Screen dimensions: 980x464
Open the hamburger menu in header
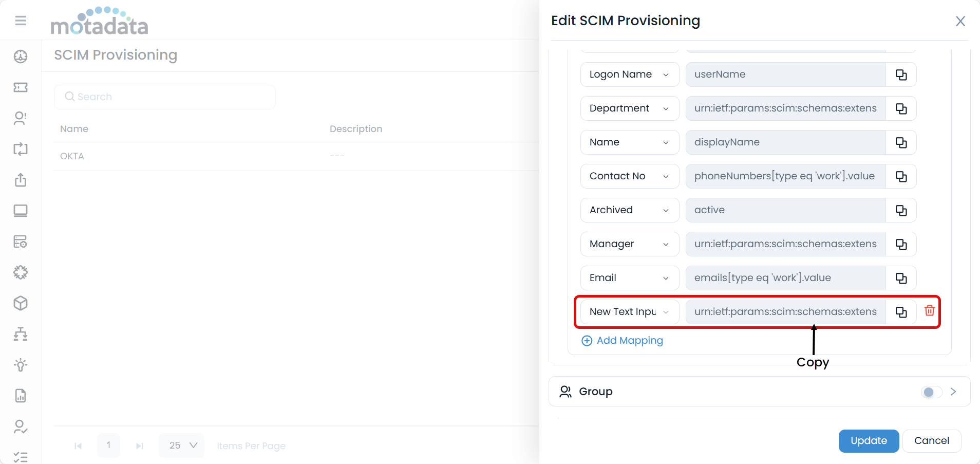pos(21,21)
